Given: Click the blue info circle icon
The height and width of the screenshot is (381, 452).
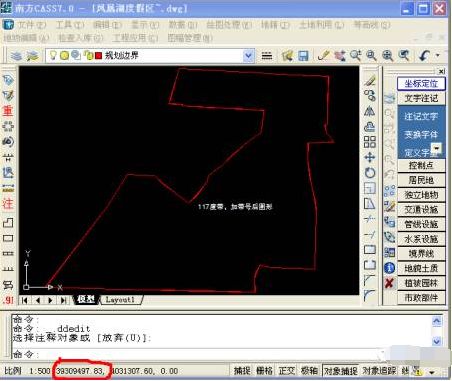Looking at the screenshot, I should [389, 268].
